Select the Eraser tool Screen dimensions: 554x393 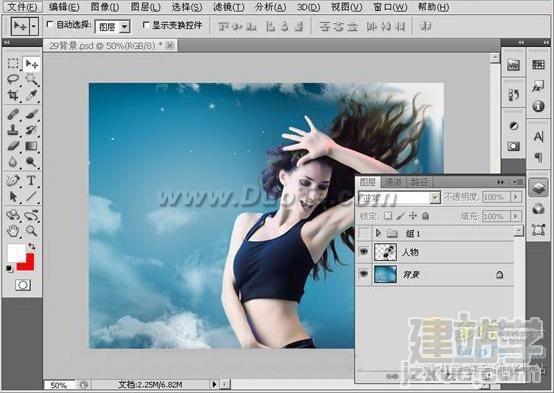pyautogui.click(x=13, y=146)
